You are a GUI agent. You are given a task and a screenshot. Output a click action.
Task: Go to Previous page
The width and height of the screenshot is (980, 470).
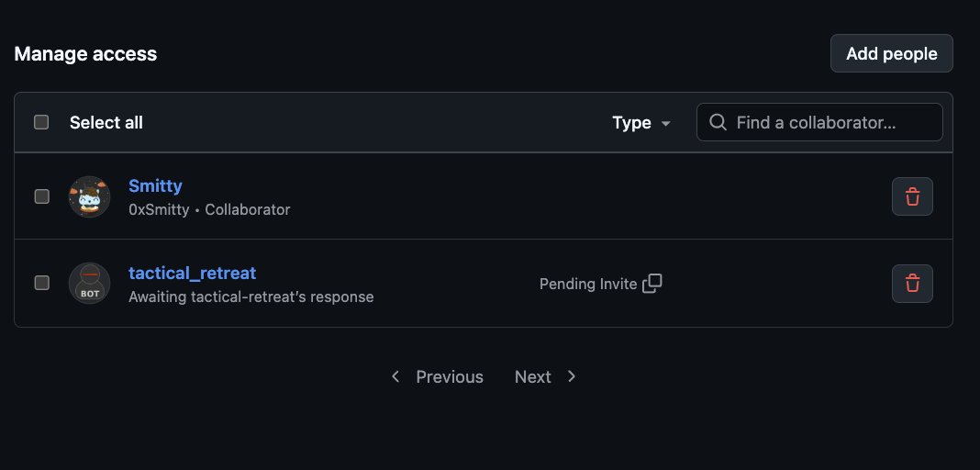pos(437,376)
